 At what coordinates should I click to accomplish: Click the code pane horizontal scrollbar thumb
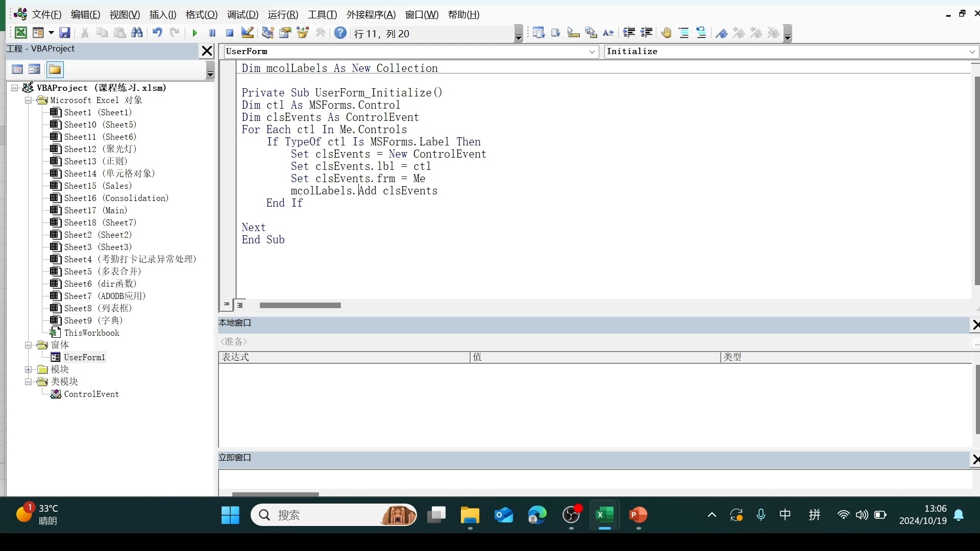coord(300,305)
